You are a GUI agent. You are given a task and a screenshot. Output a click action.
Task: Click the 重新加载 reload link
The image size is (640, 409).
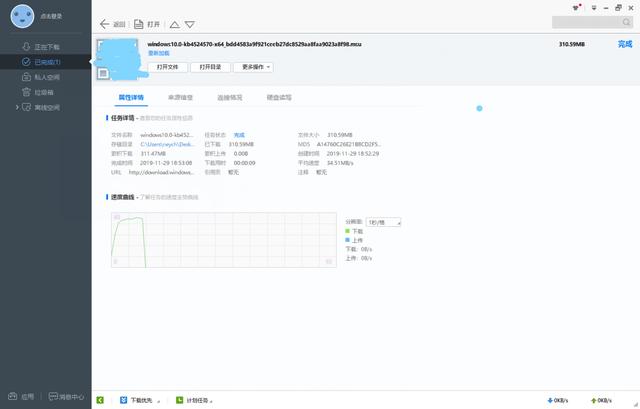(158, 53)
